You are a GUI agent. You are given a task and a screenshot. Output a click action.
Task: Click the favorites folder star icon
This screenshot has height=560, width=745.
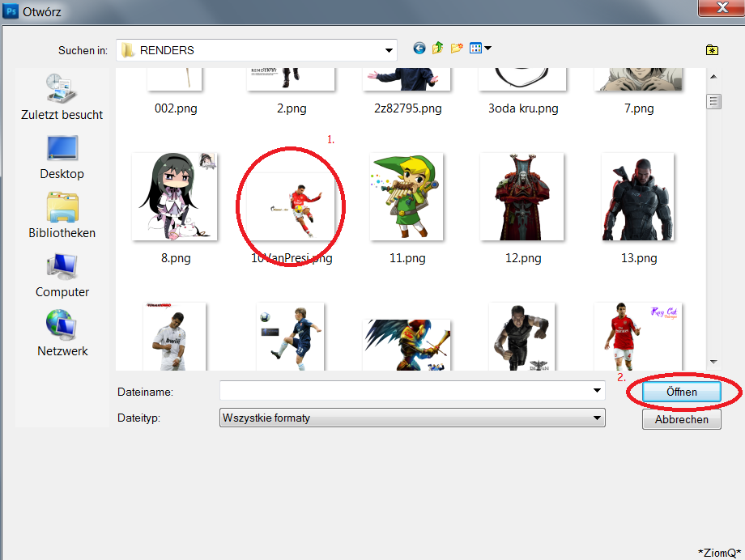(x=712, y=50)
